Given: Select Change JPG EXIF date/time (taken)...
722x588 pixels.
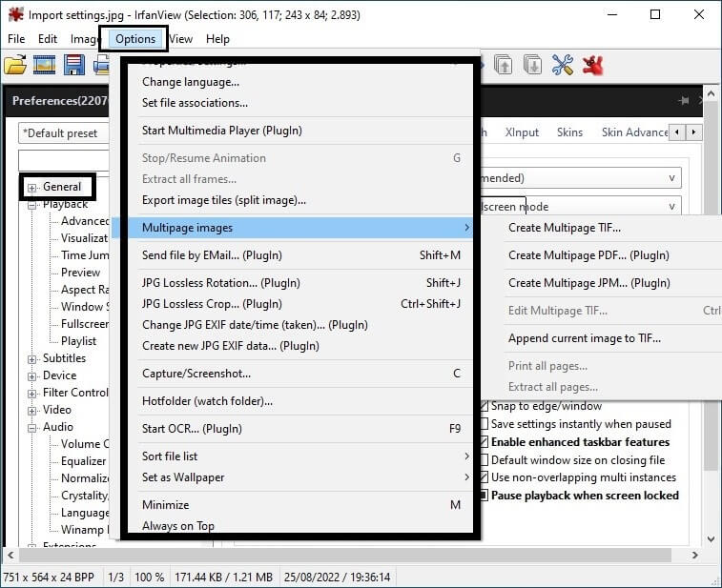Looking at the screenshot, I should point(300,325).
